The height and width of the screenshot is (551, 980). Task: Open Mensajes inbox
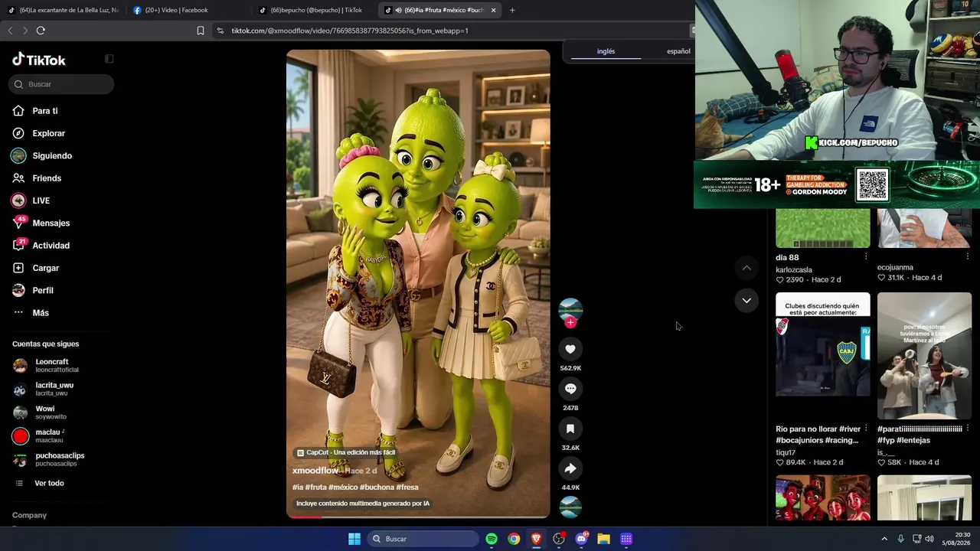[41, 223]
